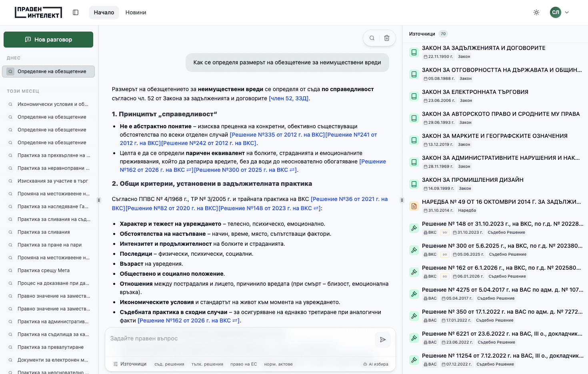
Task: Open chat Документи за електронен
Action: 48,360
